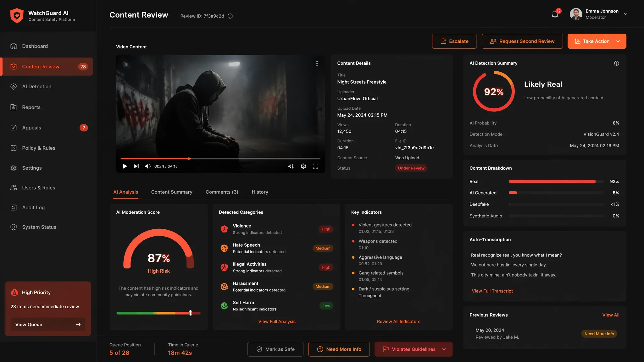Screen dimensions: 644x362
Task: Click the video progress bar
Action: click(220, 159)
